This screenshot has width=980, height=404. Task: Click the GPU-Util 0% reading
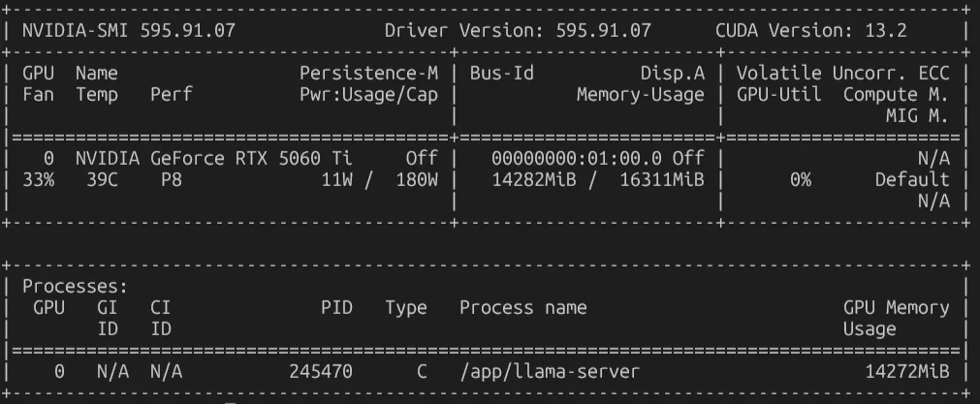pos(800,180)
